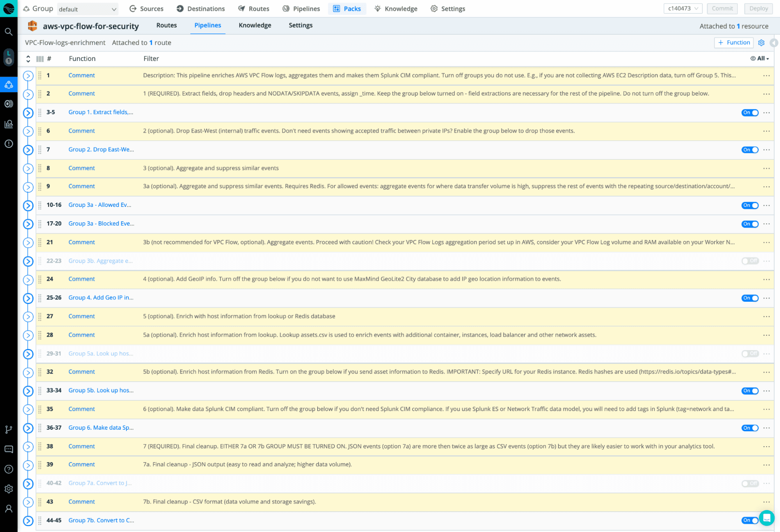
Task: Switch to the pack Knowledge tab
Action: (255, 25)
